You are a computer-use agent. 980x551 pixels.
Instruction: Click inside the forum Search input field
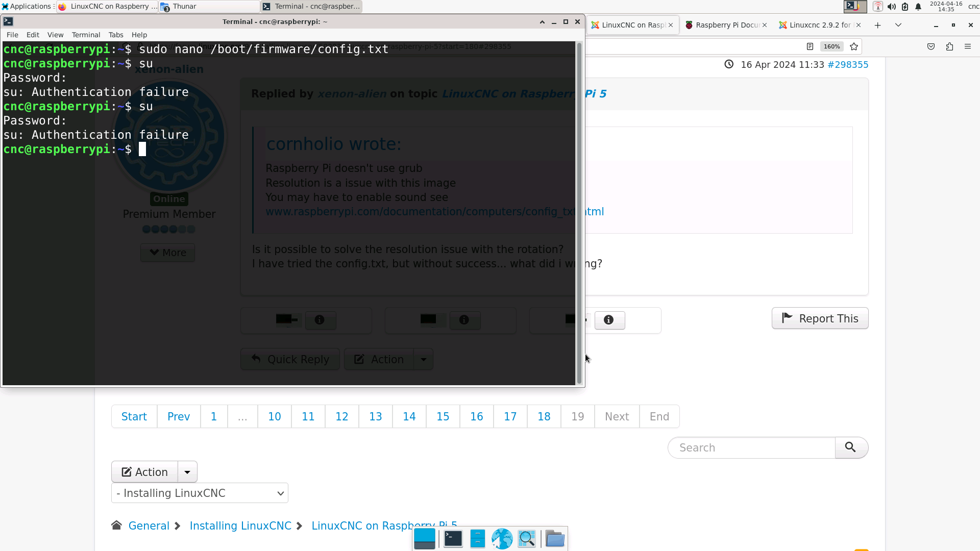(751, 448)
